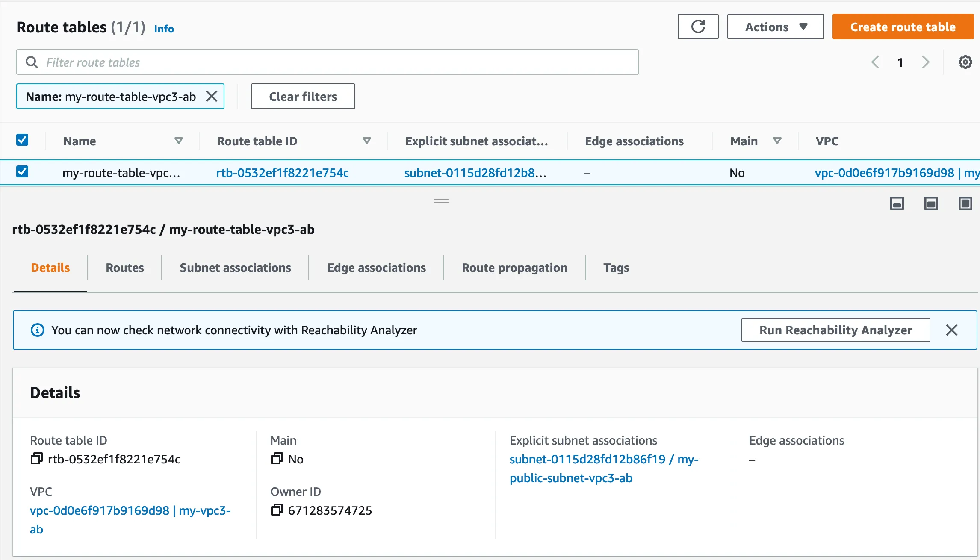Set split panel to medium size
The width and height of the screenshot is (980, 560).
931,203
